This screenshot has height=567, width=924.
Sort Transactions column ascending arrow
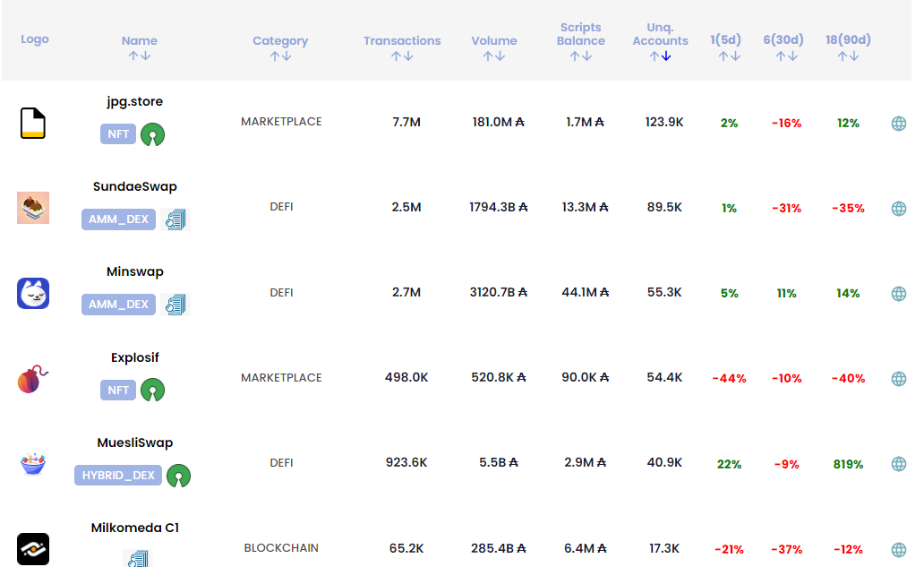point(396,56)
